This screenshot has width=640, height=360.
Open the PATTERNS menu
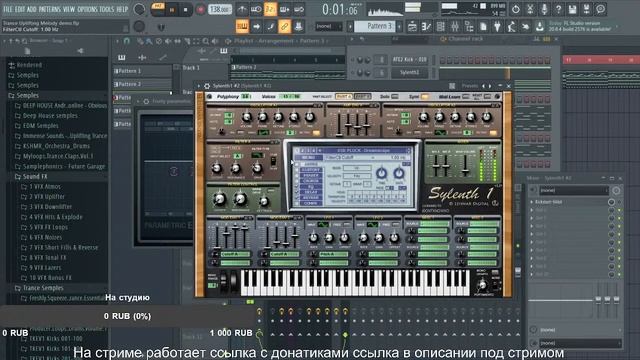[50, 9]
